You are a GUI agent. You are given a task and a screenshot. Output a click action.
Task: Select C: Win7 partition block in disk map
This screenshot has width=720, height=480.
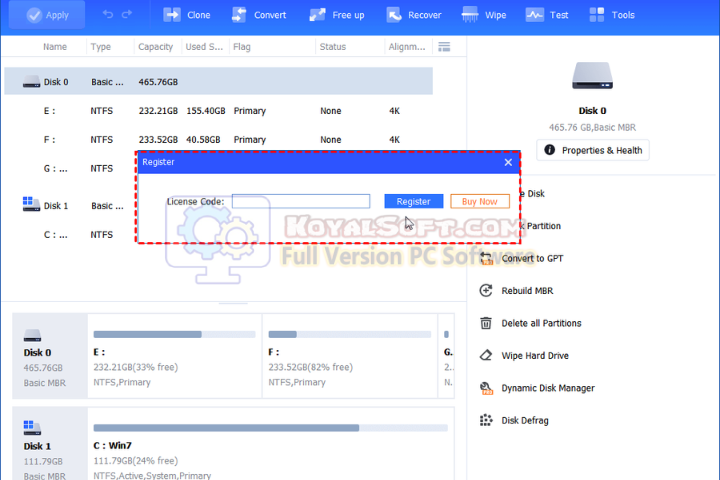click(271, 444)
